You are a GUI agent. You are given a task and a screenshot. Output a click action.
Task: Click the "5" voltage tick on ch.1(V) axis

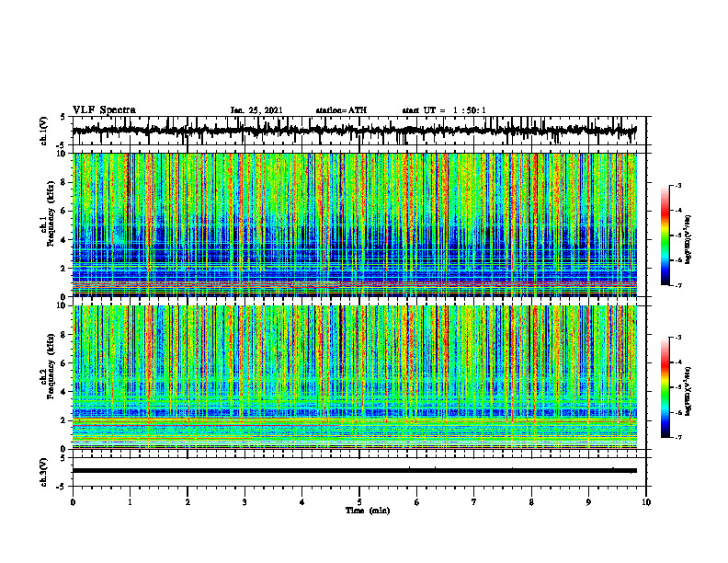64,118
